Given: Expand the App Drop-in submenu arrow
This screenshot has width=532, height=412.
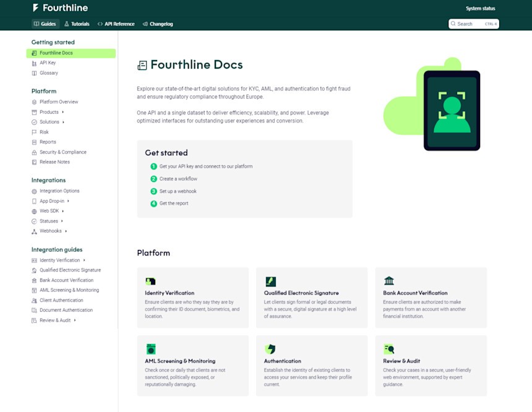Looking at the screenshot, I should [68, 201].
